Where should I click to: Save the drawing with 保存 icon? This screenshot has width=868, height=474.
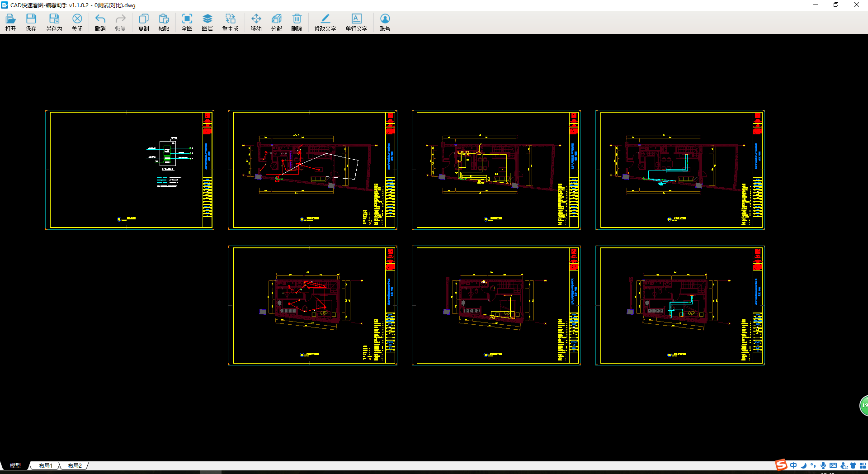coord(31,22)
